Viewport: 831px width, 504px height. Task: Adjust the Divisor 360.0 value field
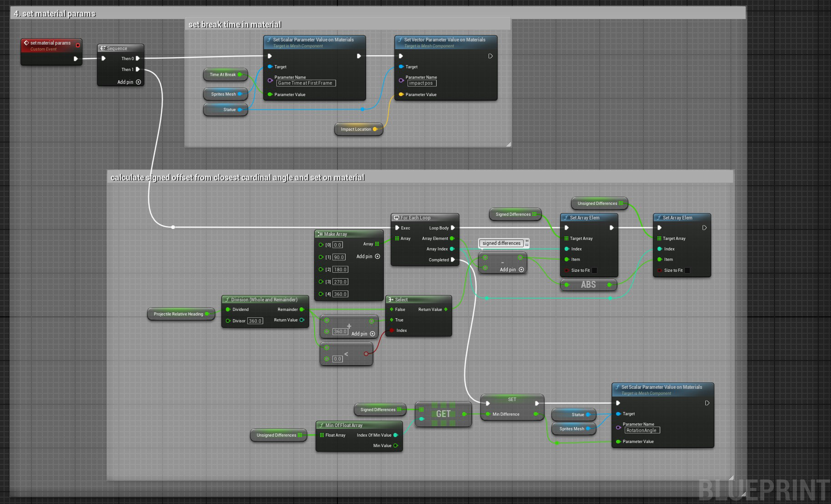tap(255, 321)
